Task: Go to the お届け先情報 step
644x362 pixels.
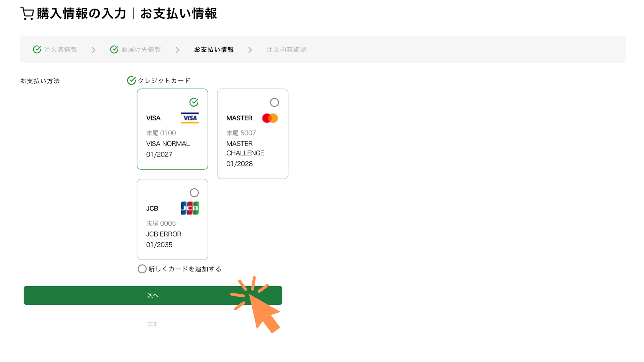Action: point(141,50)
